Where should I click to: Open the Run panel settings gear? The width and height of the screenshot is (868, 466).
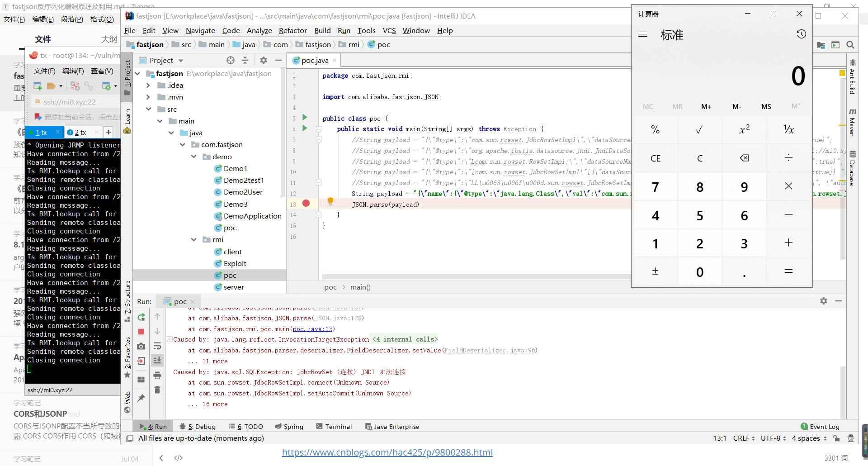tap(824, 301)
